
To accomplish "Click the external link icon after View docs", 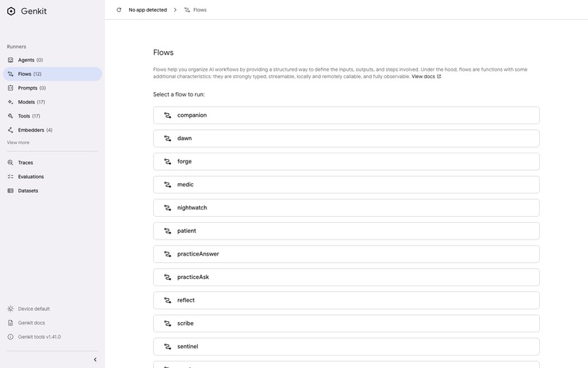I will tap(438, 77).
